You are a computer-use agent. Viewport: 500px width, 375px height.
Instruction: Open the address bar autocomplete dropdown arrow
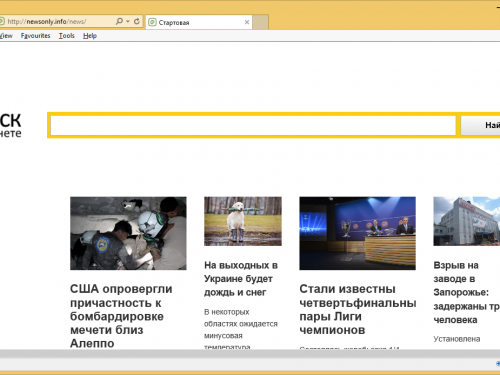pyautogui.click(x=128, y=21)
